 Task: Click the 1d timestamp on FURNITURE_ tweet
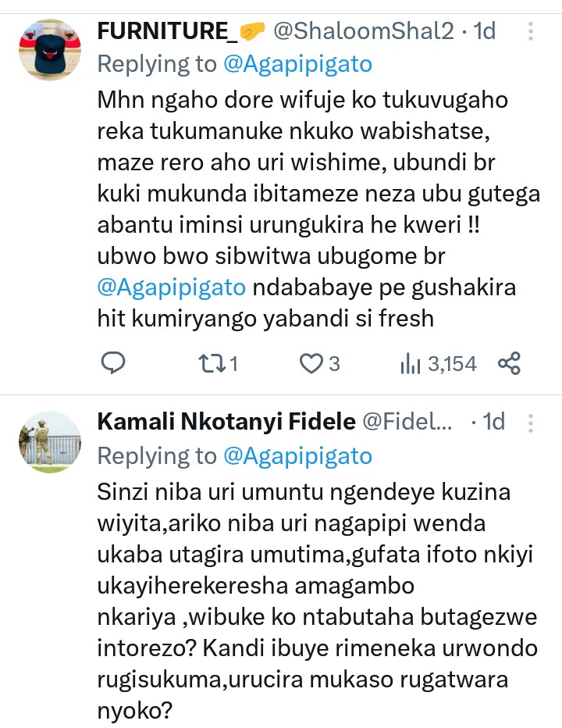pyautogui.click(x=485, y=31)
